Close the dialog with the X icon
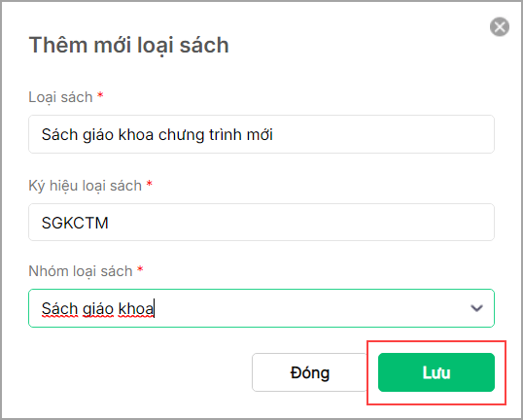This screenshot has width=523, height=420. (500, 26)
